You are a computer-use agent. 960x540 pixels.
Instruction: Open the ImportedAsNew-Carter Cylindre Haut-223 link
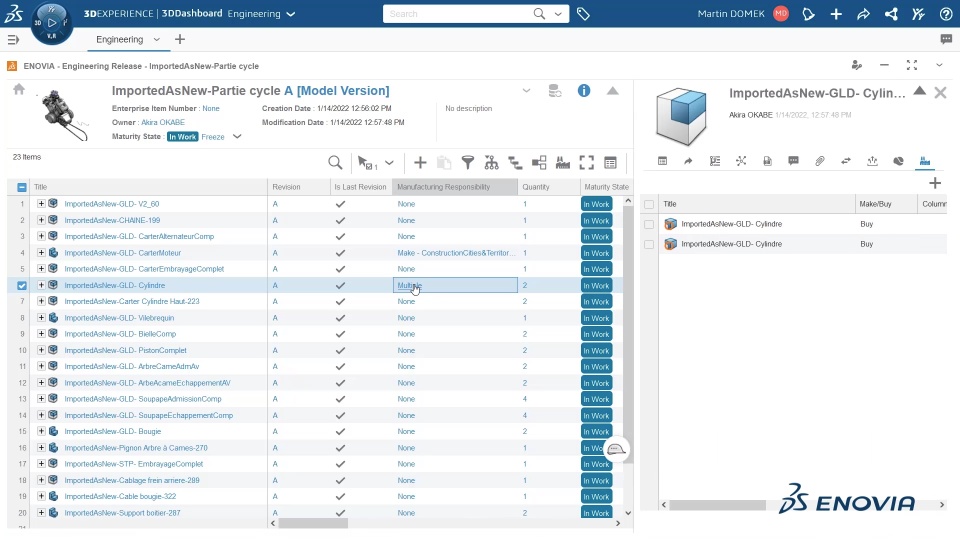132,301
